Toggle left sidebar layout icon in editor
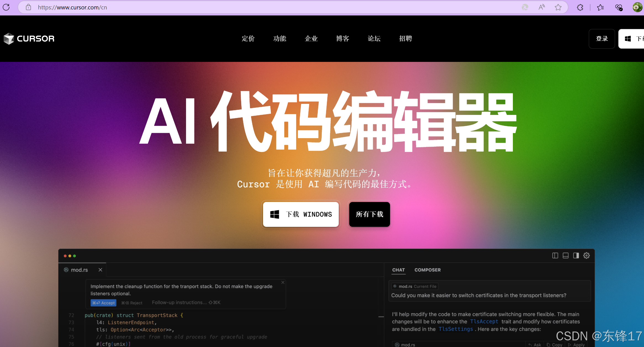The image size is (644, 347). click(555, 256)
